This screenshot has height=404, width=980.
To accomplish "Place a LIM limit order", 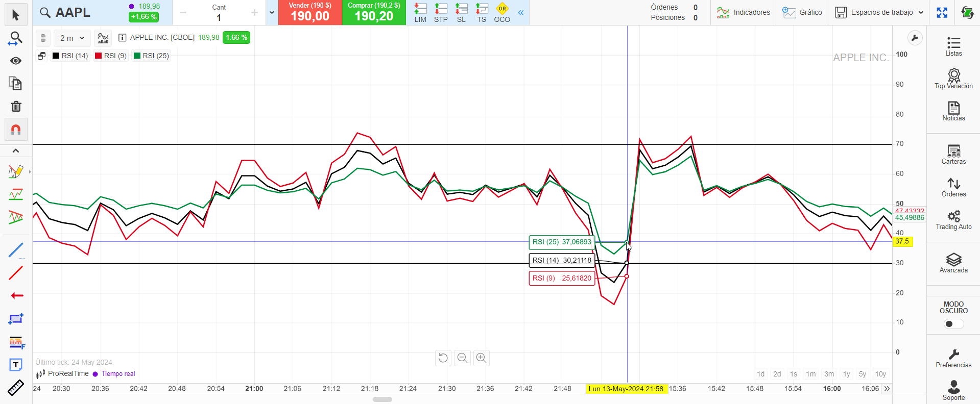I will pos(420,13).
